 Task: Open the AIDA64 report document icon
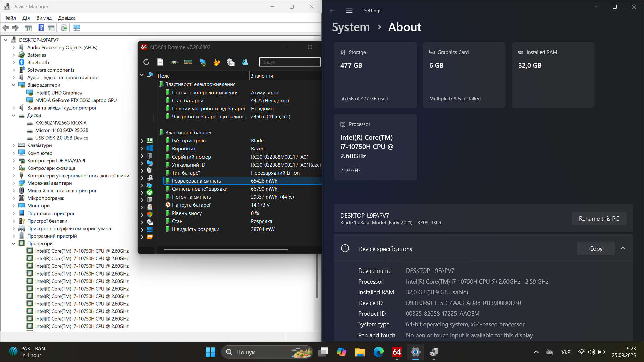click(160, 62)
